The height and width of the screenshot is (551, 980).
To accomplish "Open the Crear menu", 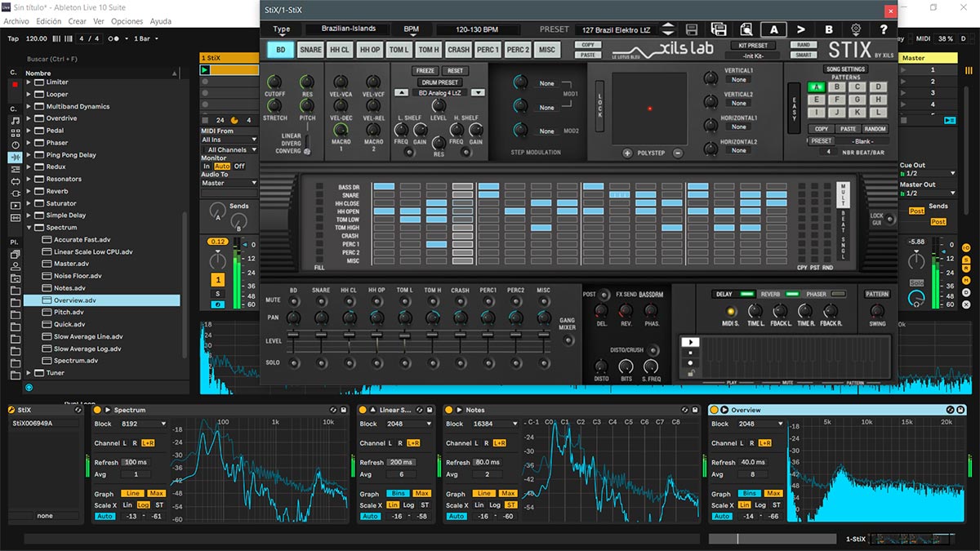I will coord(78,21).
